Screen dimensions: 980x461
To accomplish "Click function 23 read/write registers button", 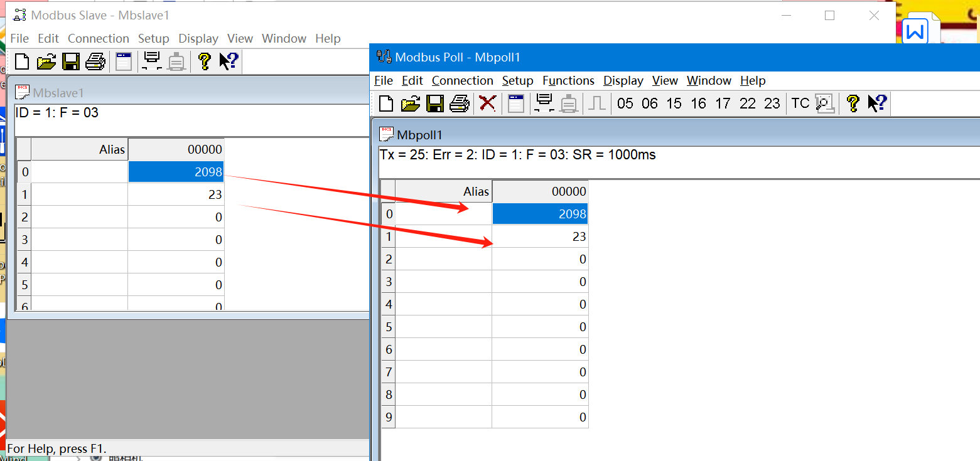I will click(772, 103).
